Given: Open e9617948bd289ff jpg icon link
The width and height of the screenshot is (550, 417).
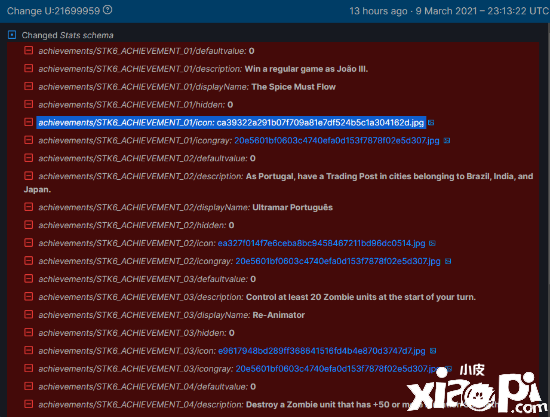Looking at the screenshot, I should tap(322, 351).
